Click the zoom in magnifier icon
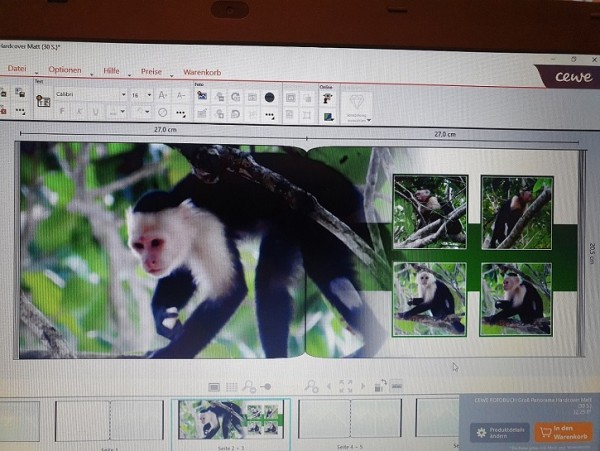Image resolution: width=600 pixels, height=451 pixels. (311, 386)
